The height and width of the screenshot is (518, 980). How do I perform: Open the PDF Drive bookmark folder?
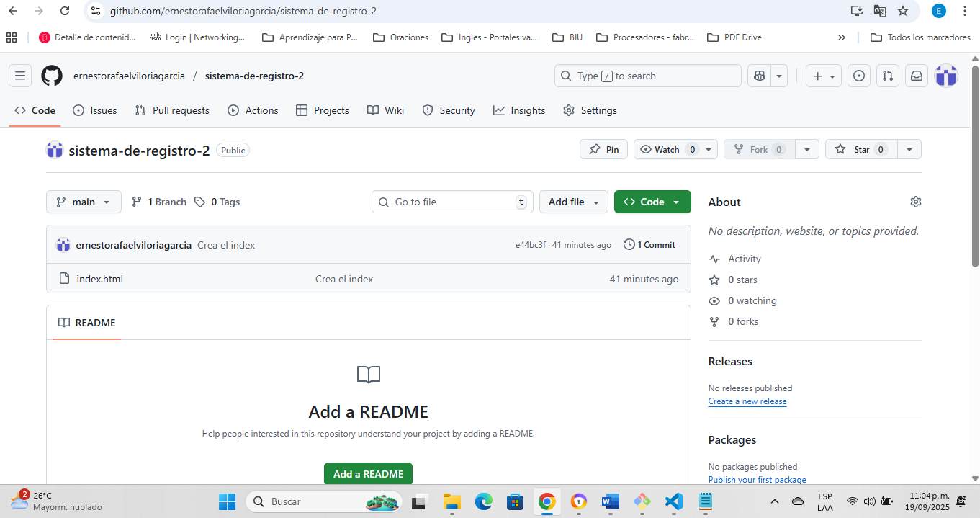click(734, 37)
